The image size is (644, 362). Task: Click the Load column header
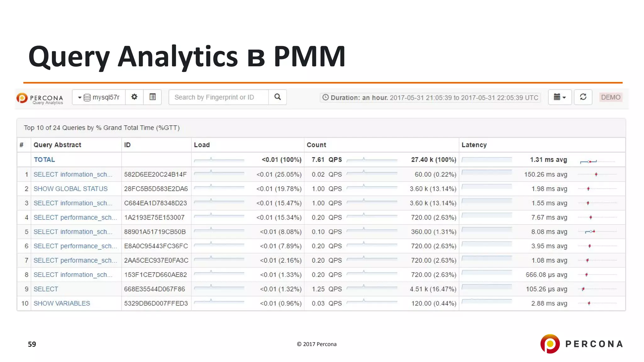[202, 145]
